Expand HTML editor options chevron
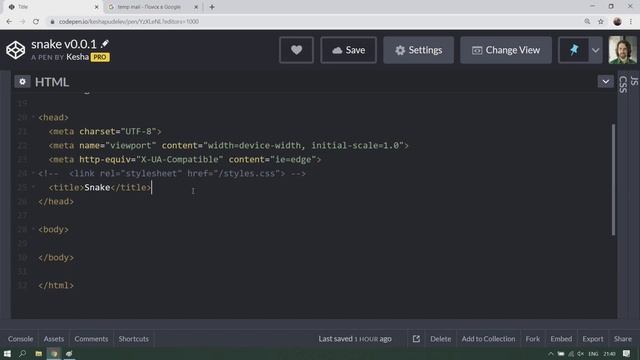The image size is (640, 360). click(605, 82)
